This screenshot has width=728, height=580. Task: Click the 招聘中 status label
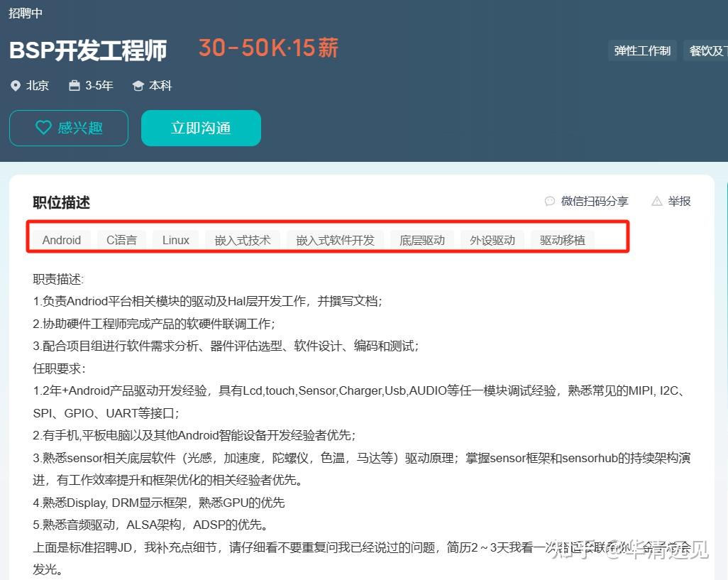(x=26, y=13)
